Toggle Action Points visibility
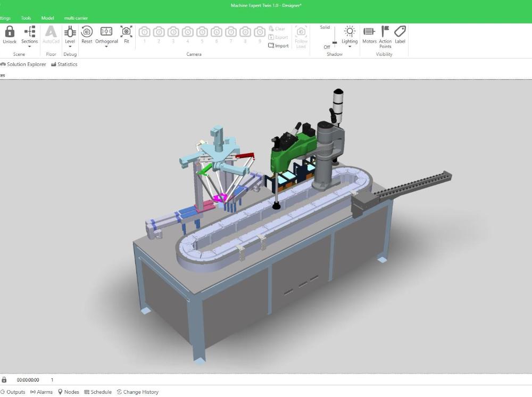Screen dimensions: 532x397 coord(385,31)
